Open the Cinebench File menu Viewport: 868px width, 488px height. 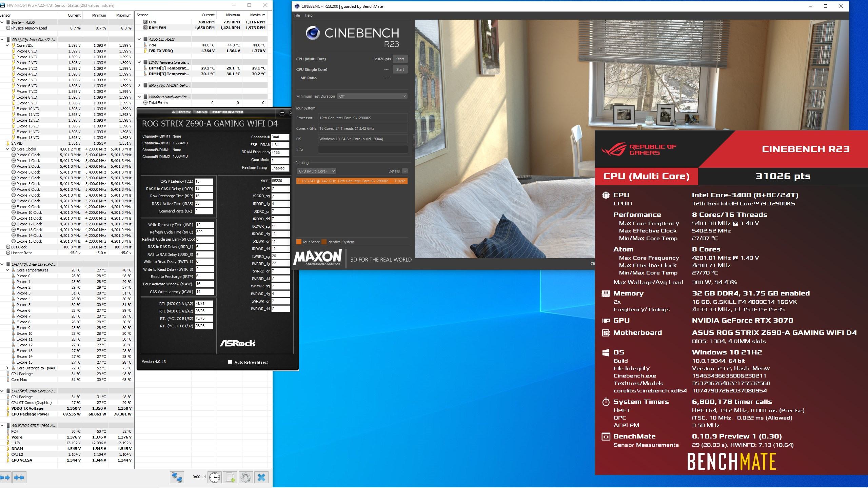point(297,15)
